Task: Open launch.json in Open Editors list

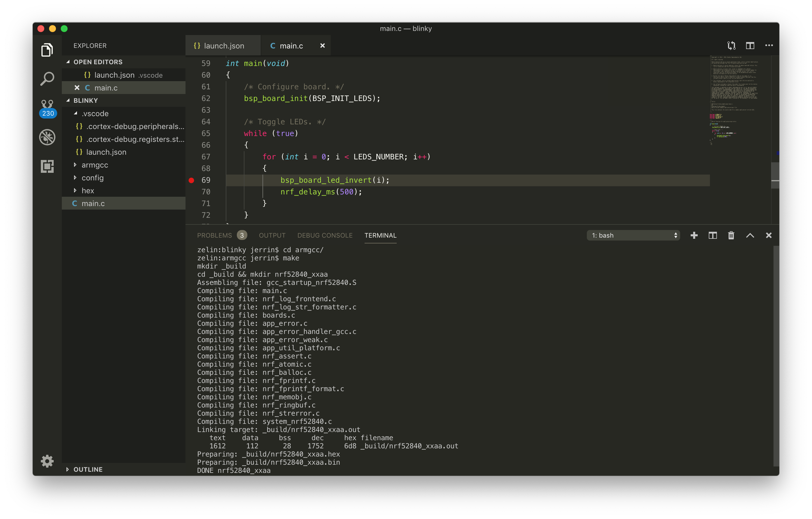Action: [x=124, y=75]
